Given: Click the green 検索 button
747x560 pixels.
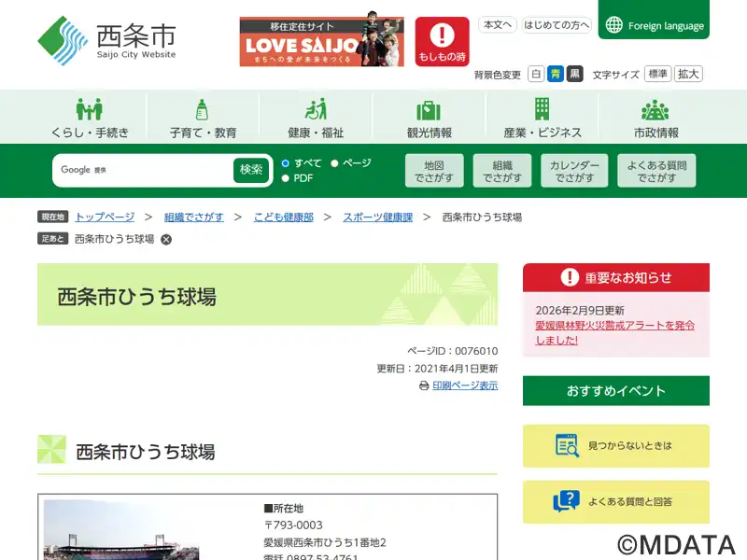Looking at the screenshot, I should coord(251,170).
